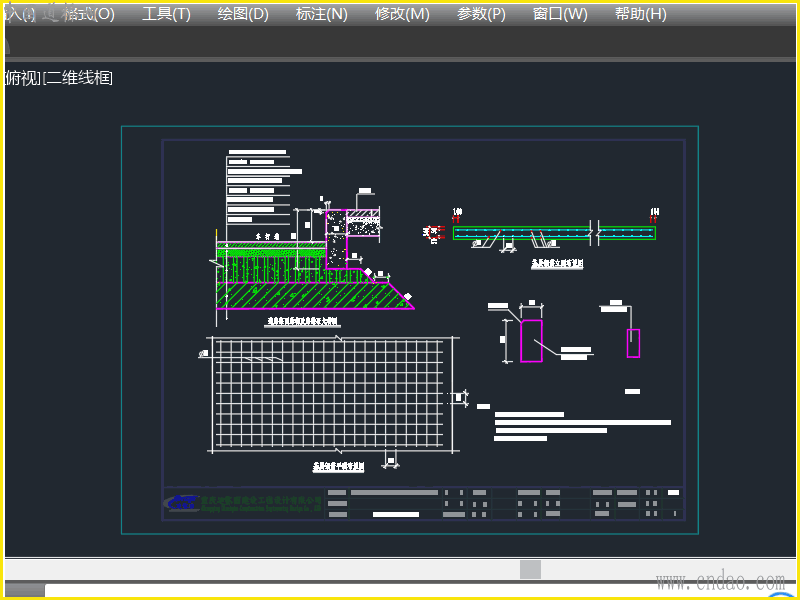Select the white rebar grid plan
800x600 pixels.
328,394
